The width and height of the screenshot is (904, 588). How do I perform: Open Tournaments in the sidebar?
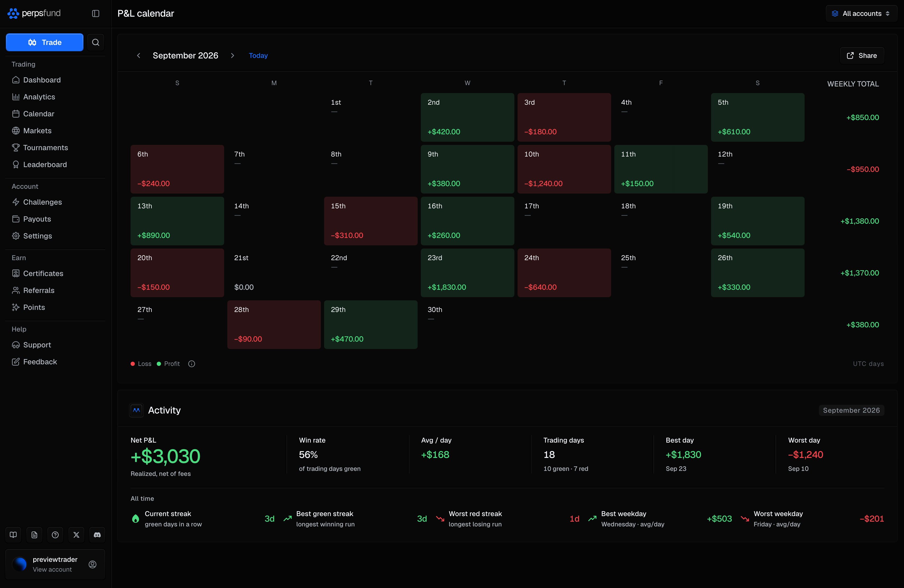[x=56, y=147]
